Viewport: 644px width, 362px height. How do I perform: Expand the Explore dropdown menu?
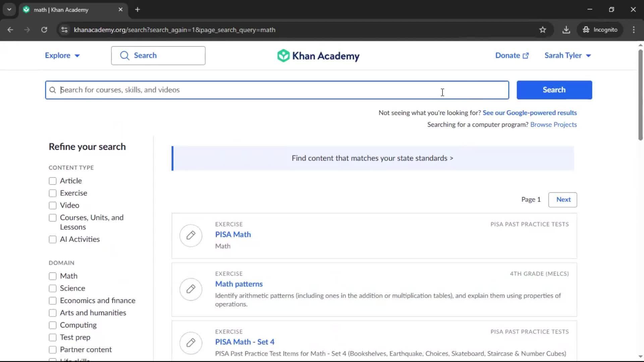62,56
